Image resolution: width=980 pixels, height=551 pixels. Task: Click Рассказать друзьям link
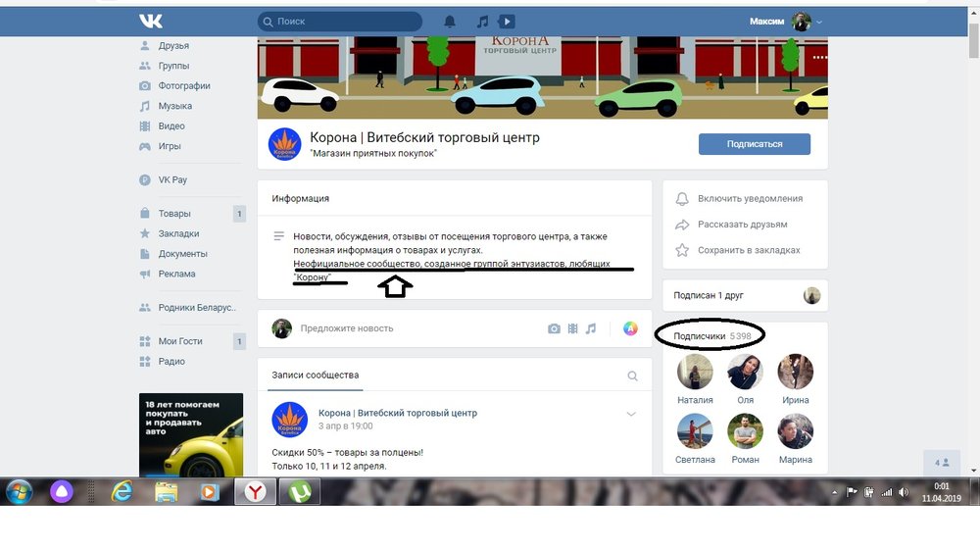pos(744,225)
